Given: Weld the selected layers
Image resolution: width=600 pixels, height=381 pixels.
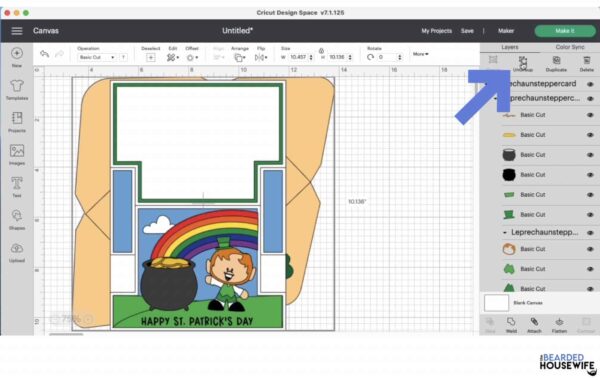Looking at the screenshot, I should [511, 324].
